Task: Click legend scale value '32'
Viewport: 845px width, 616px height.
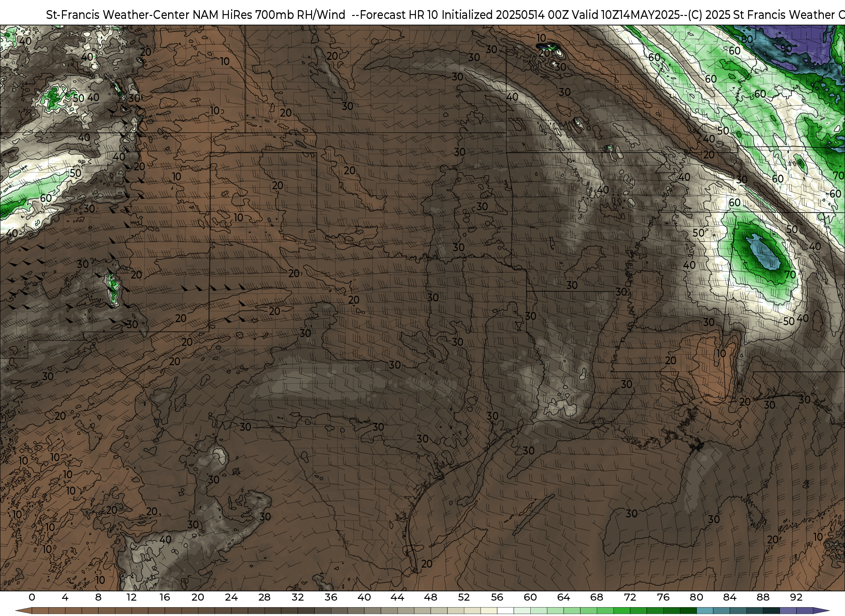Action: point(298,597)
